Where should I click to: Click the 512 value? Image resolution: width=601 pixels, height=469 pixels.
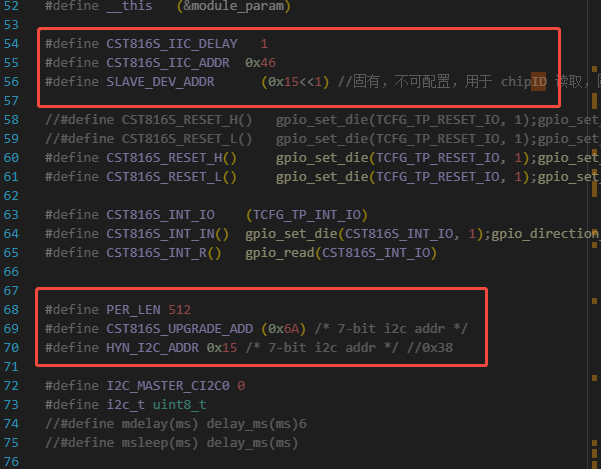pyautogui.click(x=180, y=310)
